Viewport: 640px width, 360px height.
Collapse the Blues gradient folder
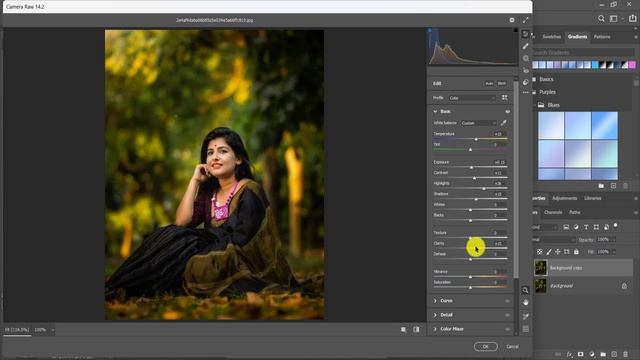(x=534, y=105)
